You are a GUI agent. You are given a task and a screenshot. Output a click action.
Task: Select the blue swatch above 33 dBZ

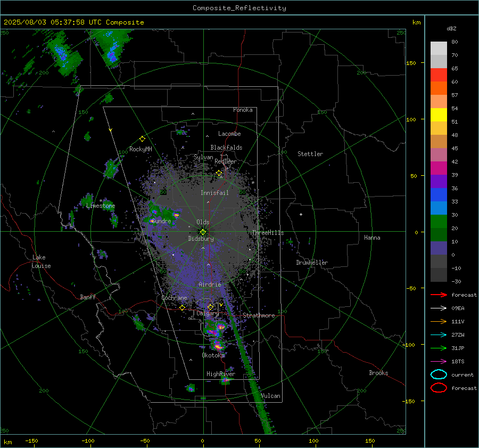coord(439,194)
